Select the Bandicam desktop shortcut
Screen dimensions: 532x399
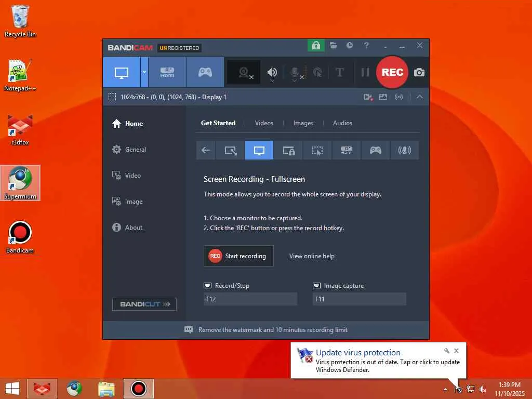[x=20, y=237]
